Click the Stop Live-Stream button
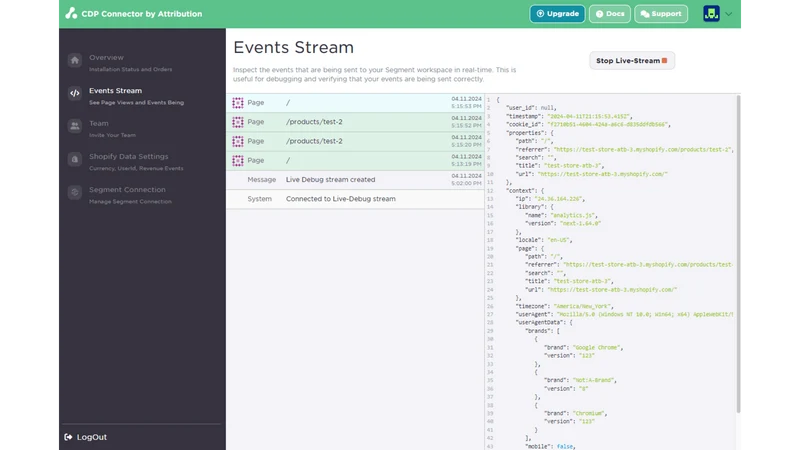 pos(632,61)
